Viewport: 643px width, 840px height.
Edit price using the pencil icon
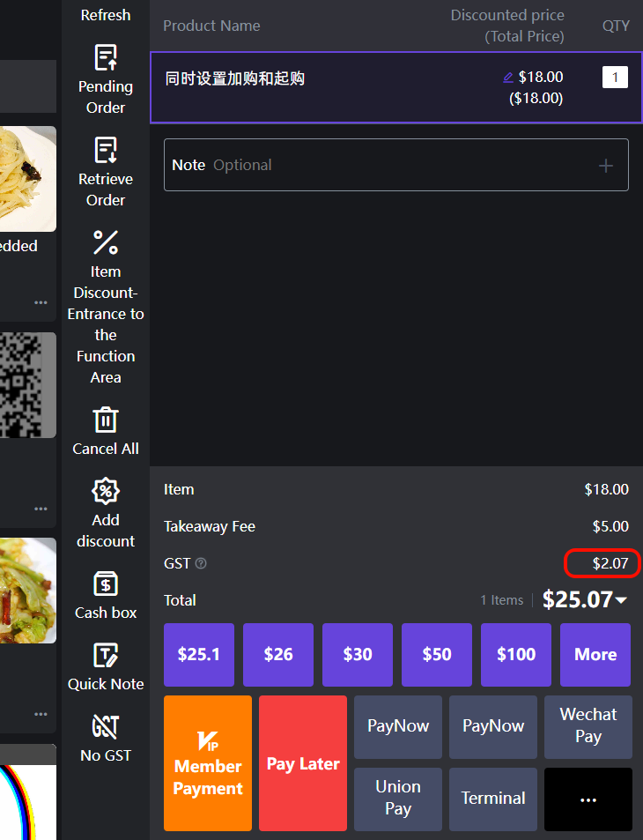pos(508,78)
